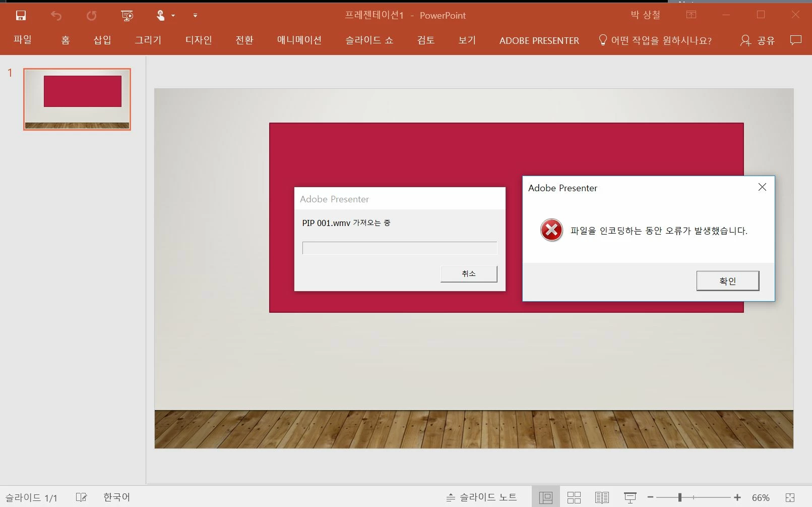Open touch/mouse mode dropdown arrow

coord(173,16)
